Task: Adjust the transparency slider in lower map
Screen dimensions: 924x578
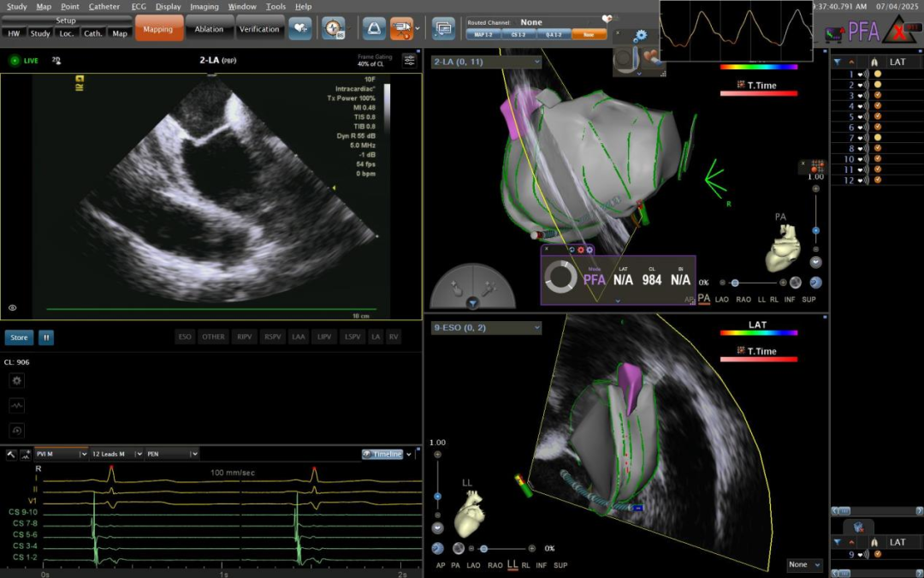Action: pos(484,548)
